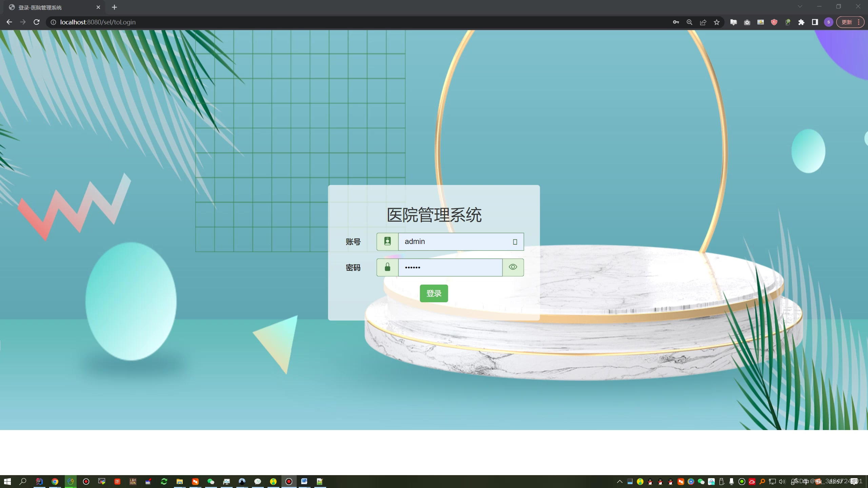This screenshot has height=488, width=868.
Task: Expand the system tray hidden icons chevron
Action: tap(620, 482)
